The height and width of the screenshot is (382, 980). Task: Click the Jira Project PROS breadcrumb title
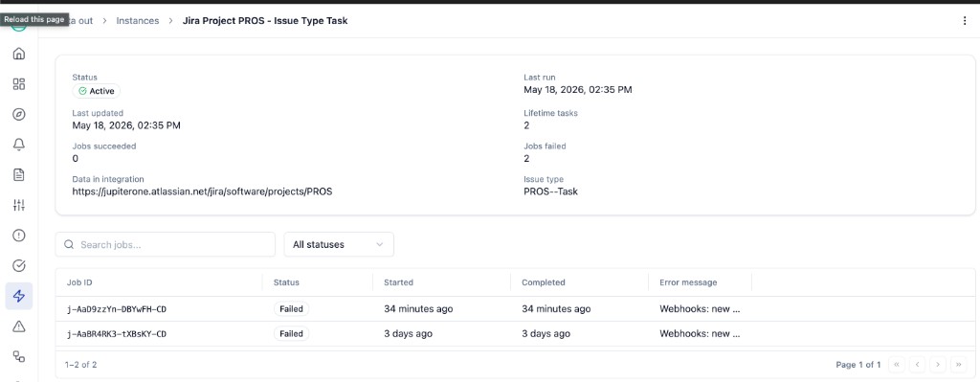[x=265, y=21]
